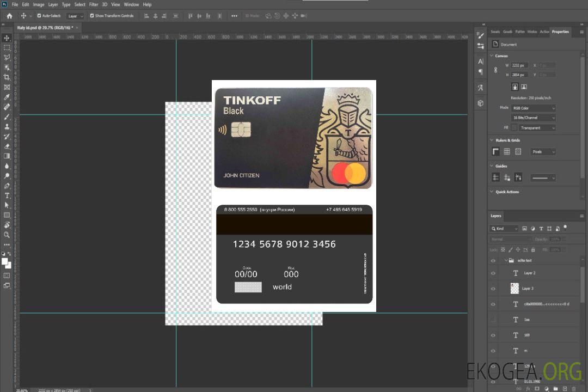Select the Eraser tool

[x=7, y=146]
